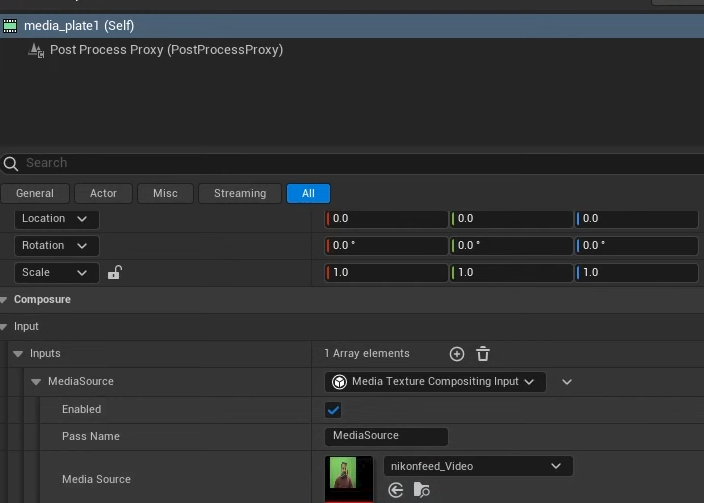Viewport: 704px width, 503px height.
Task: Collapse the MediaSource array element
Action: pyautogui.click(x=36, y=382)
